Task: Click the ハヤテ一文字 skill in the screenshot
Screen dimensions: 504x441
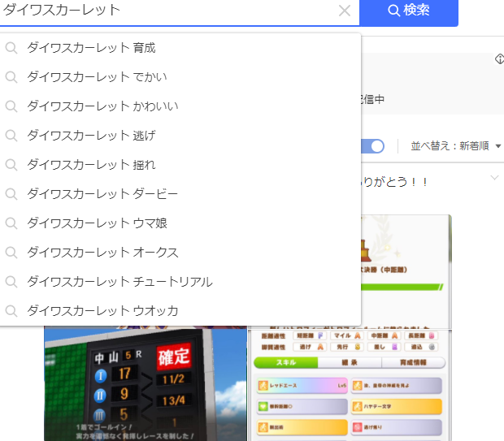Action: [x=397, y=407]
